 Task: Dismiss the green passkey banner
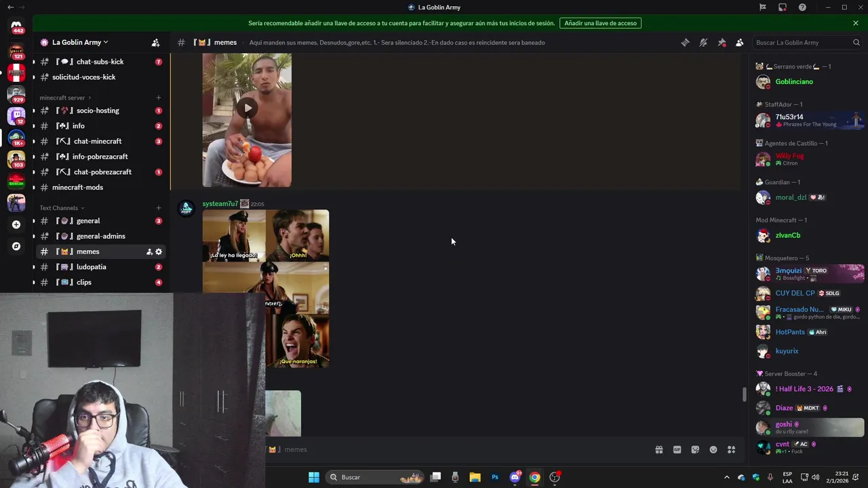856,23
